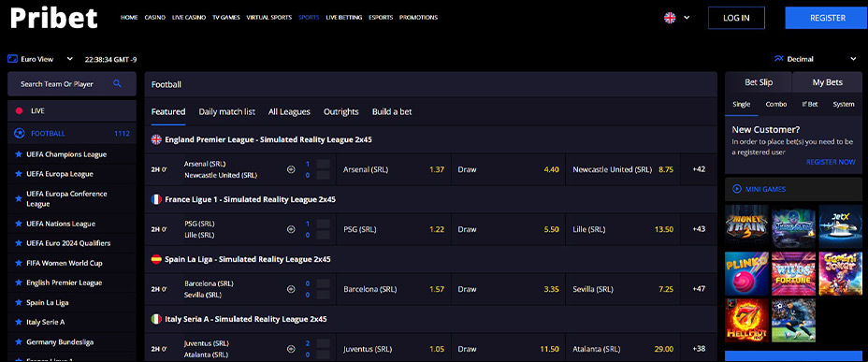
Task: Launch the Plinko mini game
Action: pyautogui.click(x=746, y=273)
